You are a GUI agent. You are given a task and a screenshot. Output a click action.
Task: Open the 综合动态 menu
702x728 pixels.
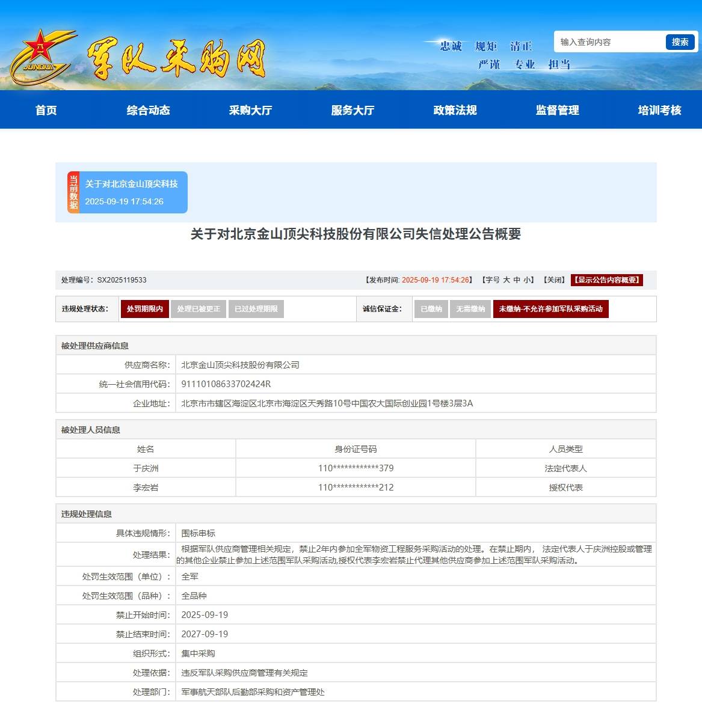tap(149, 110)
